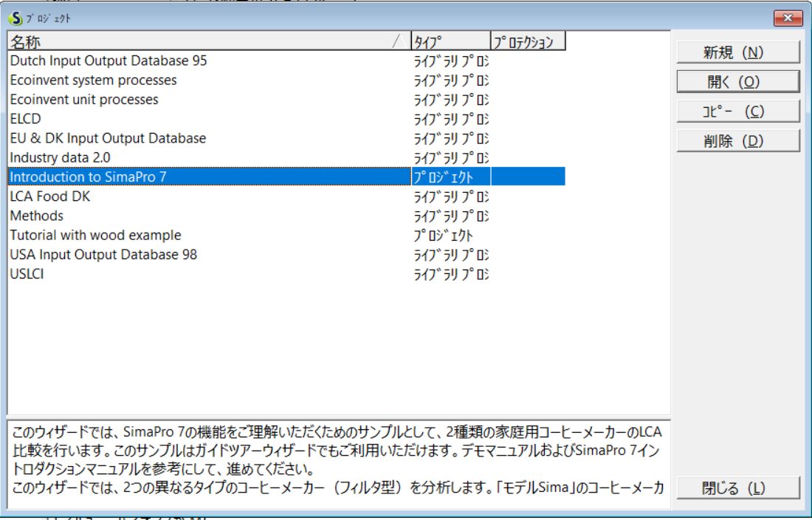Screen dimensions: 812x520
Task: Click the 閉じる (L) button
Action: click(x=738, y=488)
